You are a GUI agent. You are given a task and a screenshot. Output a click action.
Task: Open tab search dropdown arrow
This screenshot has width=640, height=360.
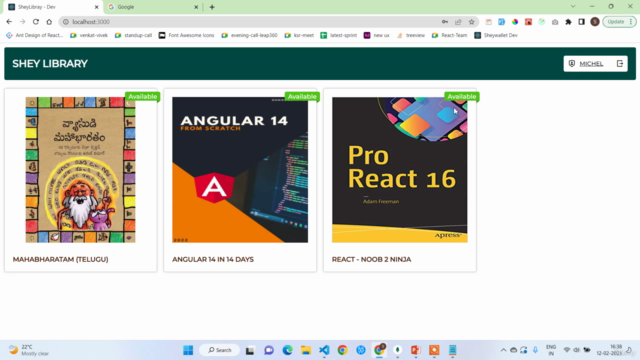[573, 7]
